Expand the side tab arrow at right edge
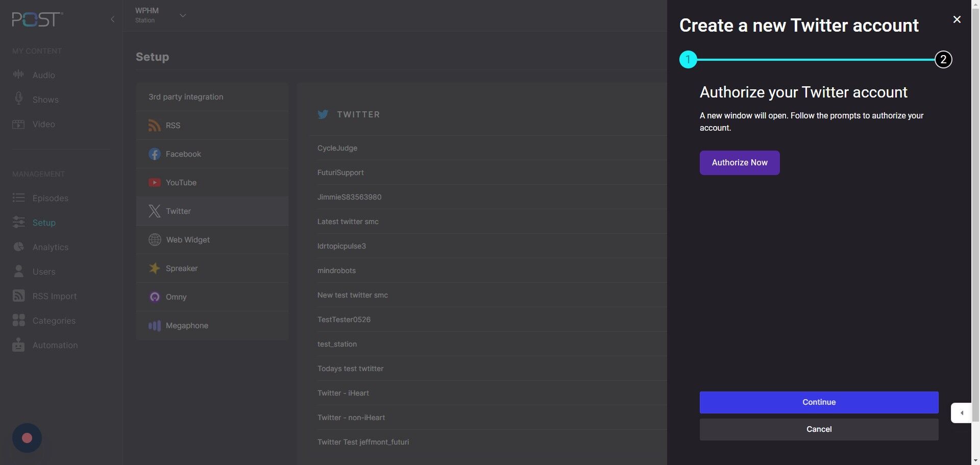Image resolution: width=980 pixels, height=465 pixels. 961,413
